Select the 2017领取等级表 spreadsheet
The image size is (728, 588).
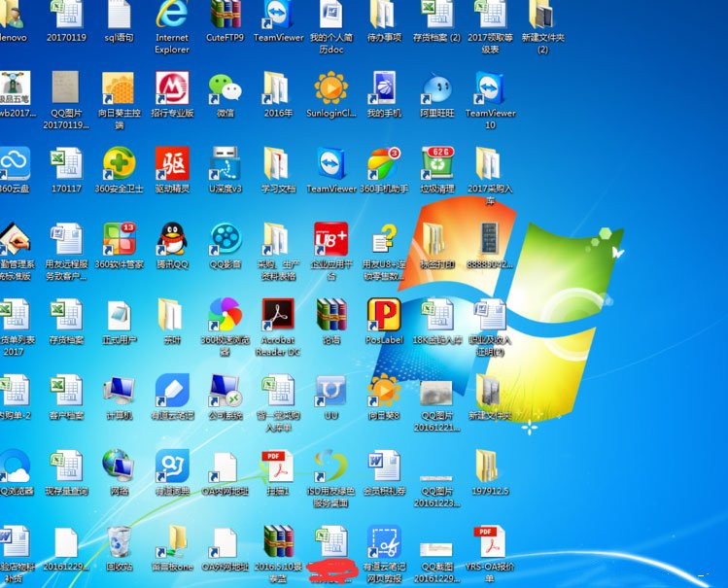point(490,27)
